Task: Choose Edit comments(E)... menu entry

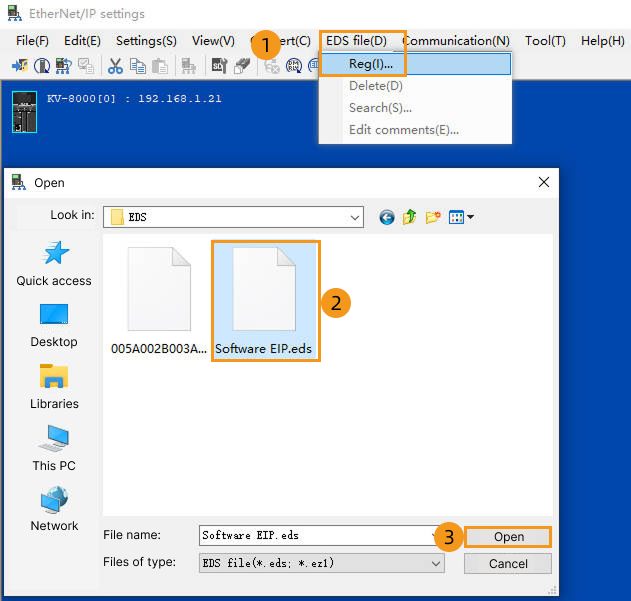Action: [415, 130]
